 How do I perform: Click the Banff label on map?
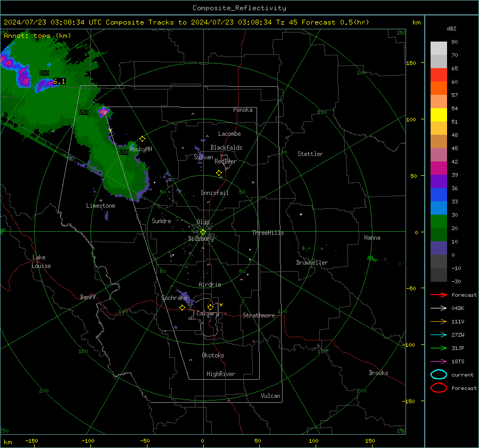[x=88, y=297]
